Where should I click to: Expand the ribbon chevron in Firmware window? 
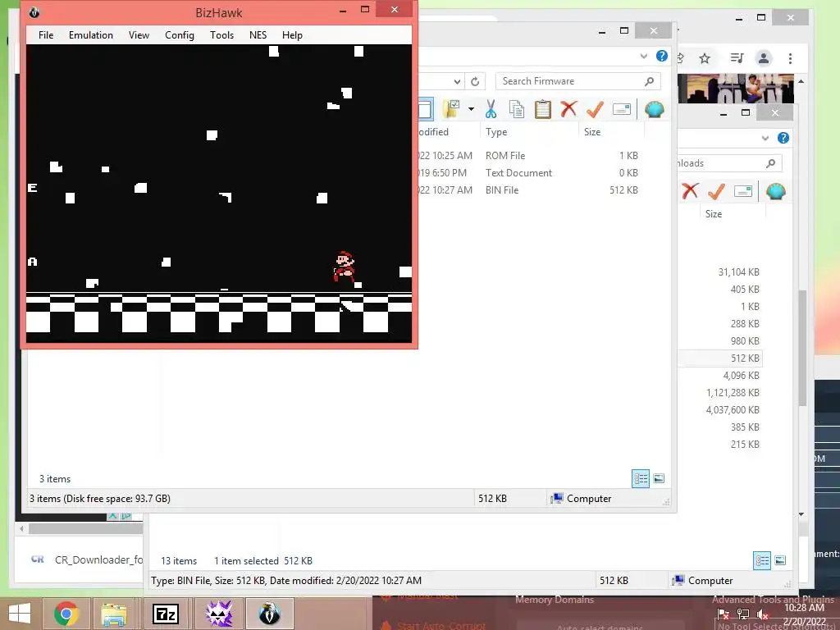643,56
